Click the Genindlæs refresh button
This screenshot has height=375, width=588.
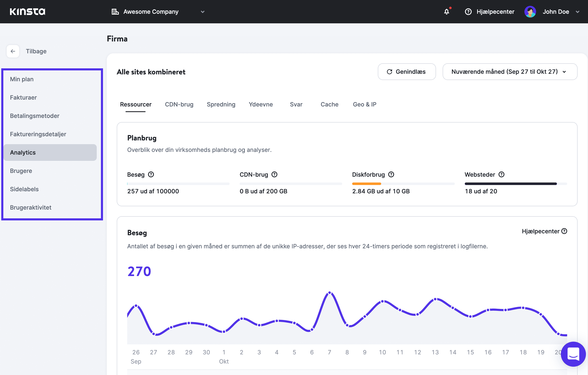[x=407, y=71]
